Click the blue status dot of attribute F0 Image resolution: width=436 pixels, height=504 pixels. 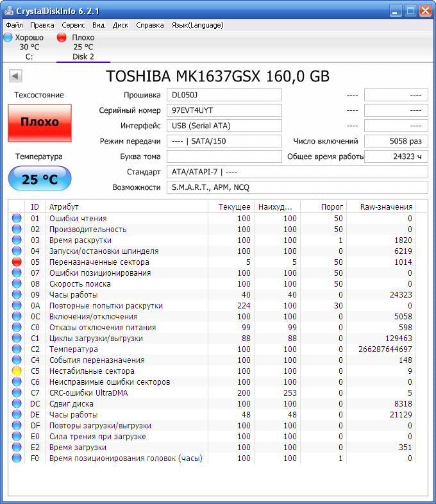pyautogui.click(x=17, y=458)
